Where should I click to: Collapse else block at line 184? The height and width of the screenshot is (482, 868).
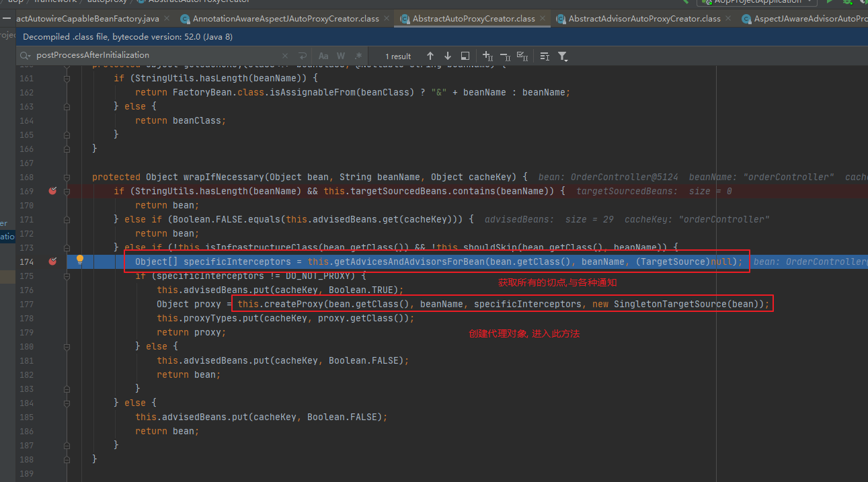tap(67, 403)
